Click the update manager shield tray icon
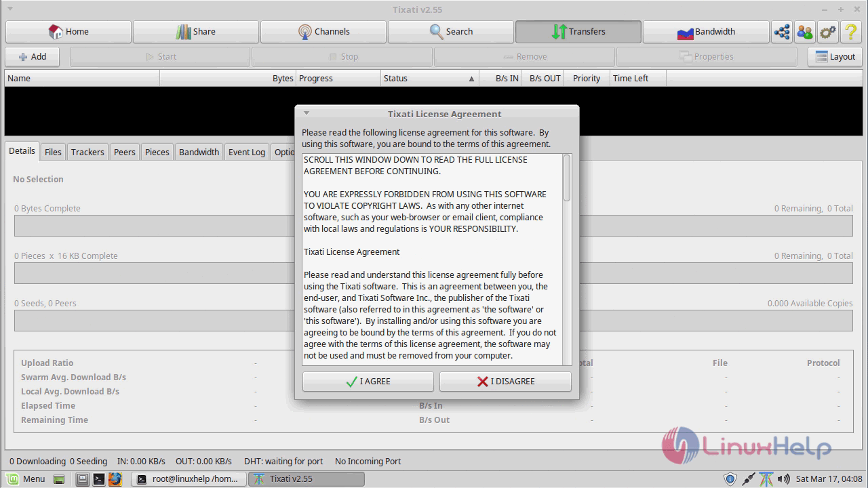868x488 pixels. point(730,479)
